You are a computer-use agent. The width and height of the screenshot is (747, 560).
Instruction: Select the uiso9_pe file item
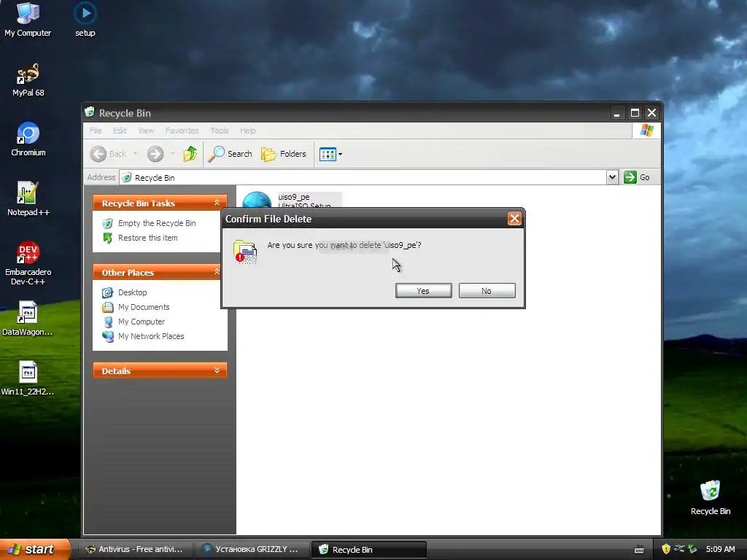[x=292, y=200]
